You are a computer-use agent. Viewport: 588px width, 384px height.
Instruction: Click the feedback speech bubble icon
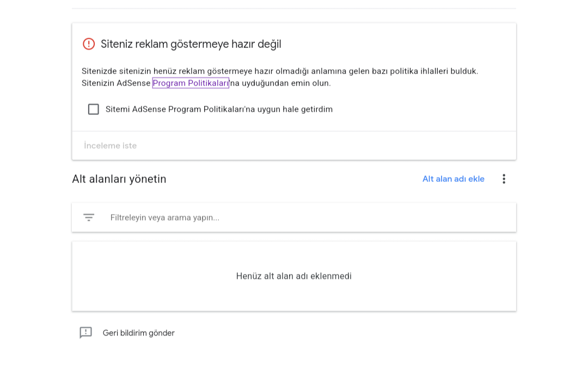[86, 333]
